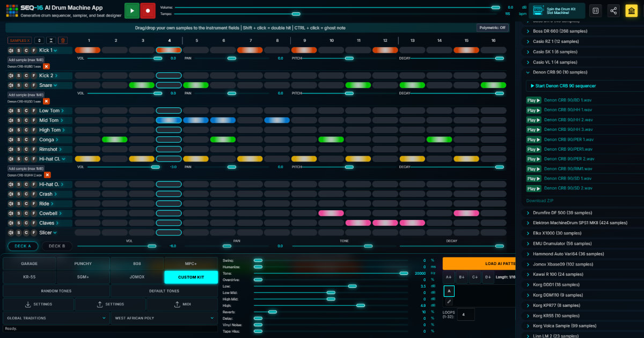This screenshot has width=644, height=338.
Task: Click the collapse-all icon beside the trash icon
Action: [x=51, y=40]
